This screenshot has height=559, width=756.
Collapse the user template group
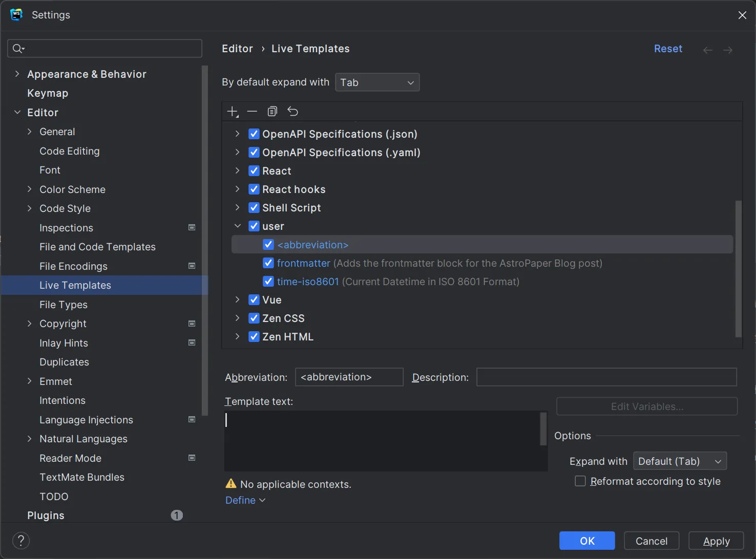pos(238,226)
